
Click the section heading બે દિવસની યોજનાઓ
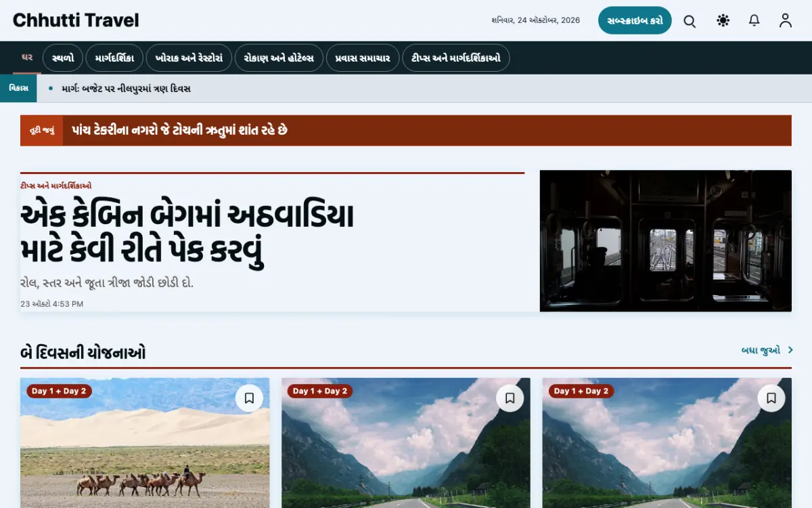pos(83,353)
